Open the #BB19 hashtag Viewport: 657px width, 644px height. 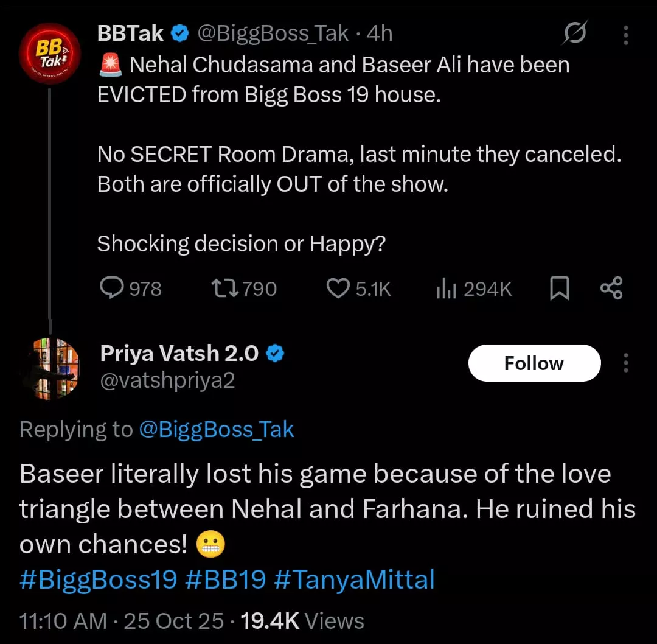225,579
